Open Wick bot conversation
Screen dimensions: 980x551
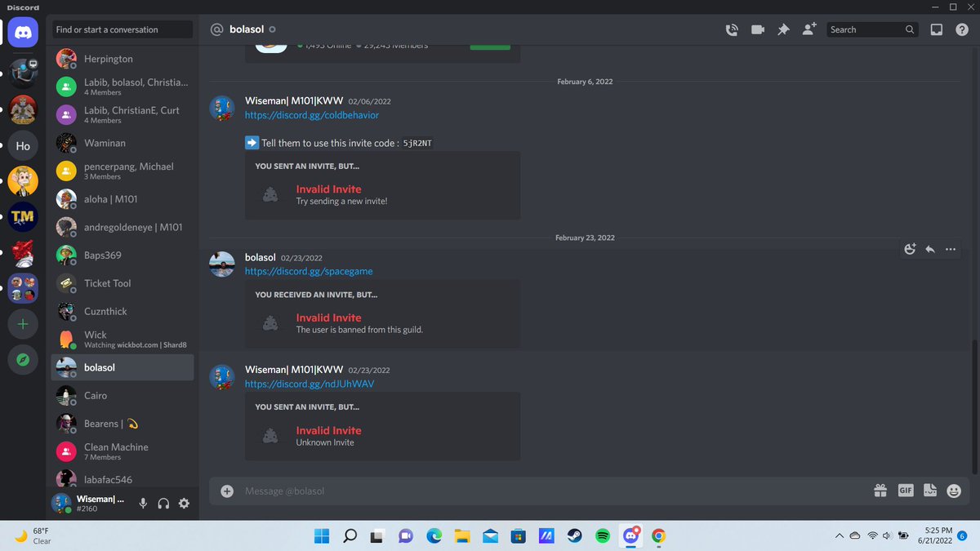(x=122, y=339)
